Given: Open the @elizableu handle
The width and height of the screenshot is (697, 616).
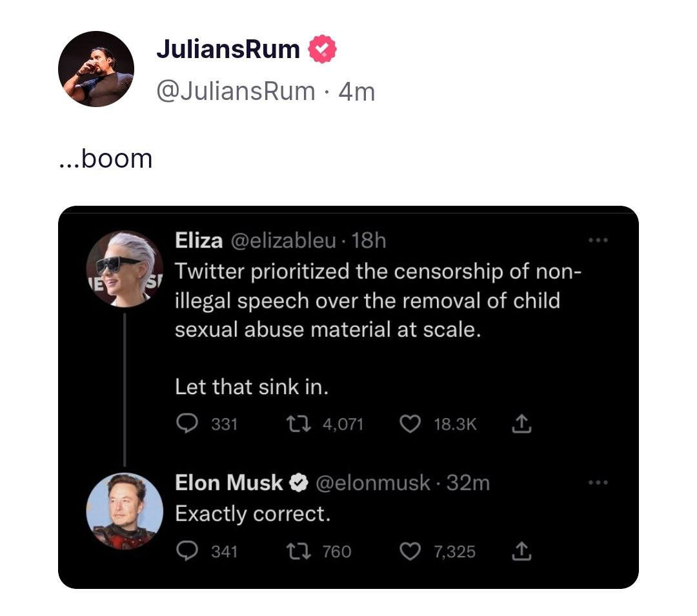Looking at the screenshot, I should pyautogui.click(x=283, y=241).
